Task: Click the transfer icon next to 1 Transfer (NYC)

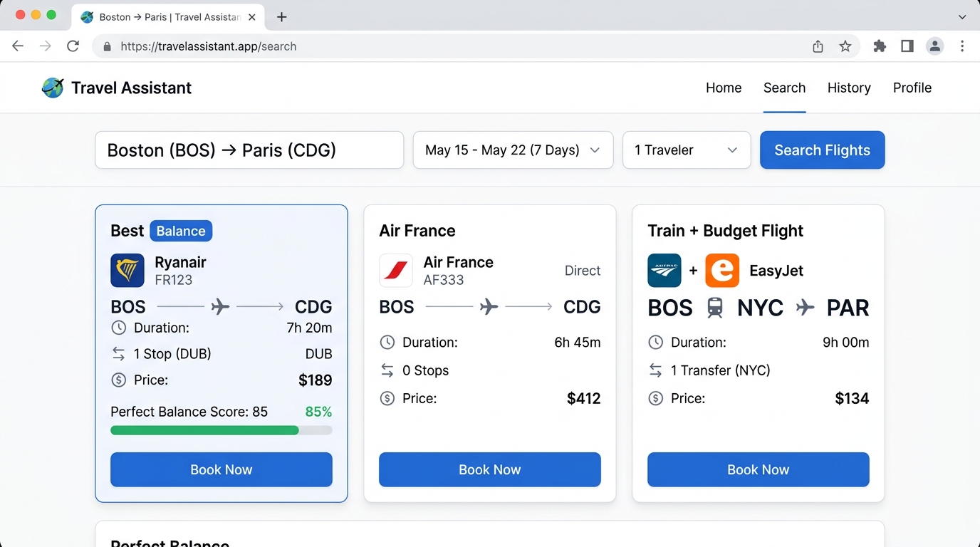Action: coord(656,370)
